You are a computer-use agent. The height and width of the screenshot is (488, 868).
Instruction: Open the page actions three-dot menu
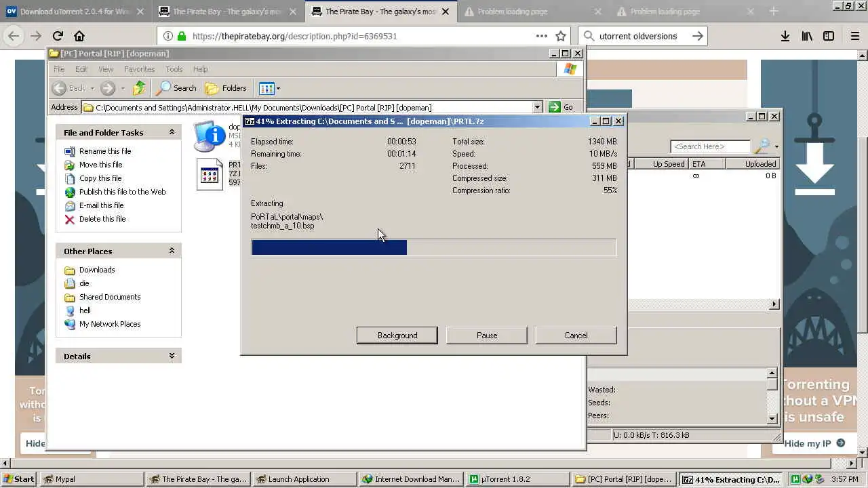point(541,36)
